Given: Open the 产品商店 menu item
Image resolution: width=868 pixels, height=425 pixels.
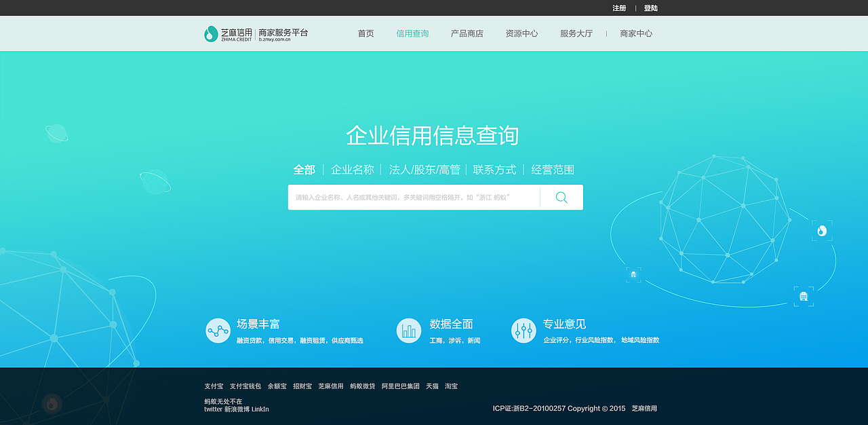Looking at the screenshot, I should click(x=467, y=33).
